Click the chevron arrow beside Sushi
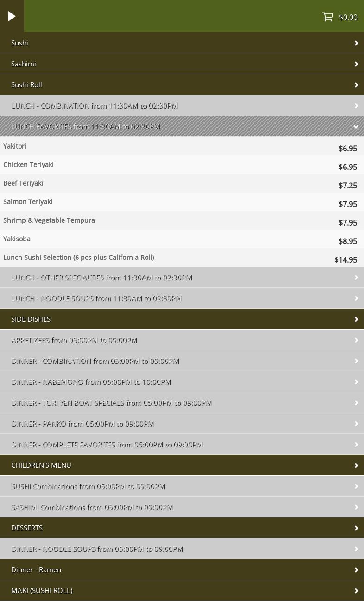Screen dimensions: 364x601 [x=356, y=43]
